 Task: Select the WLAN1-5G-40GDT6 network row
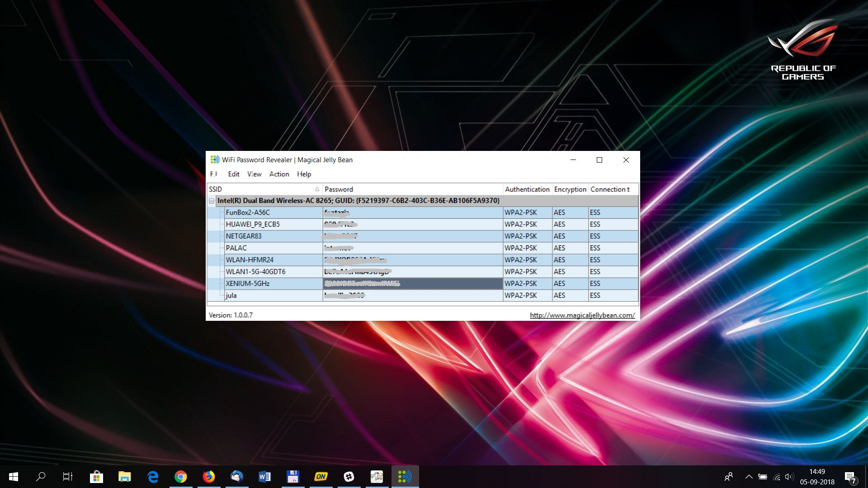pos(423,272)
